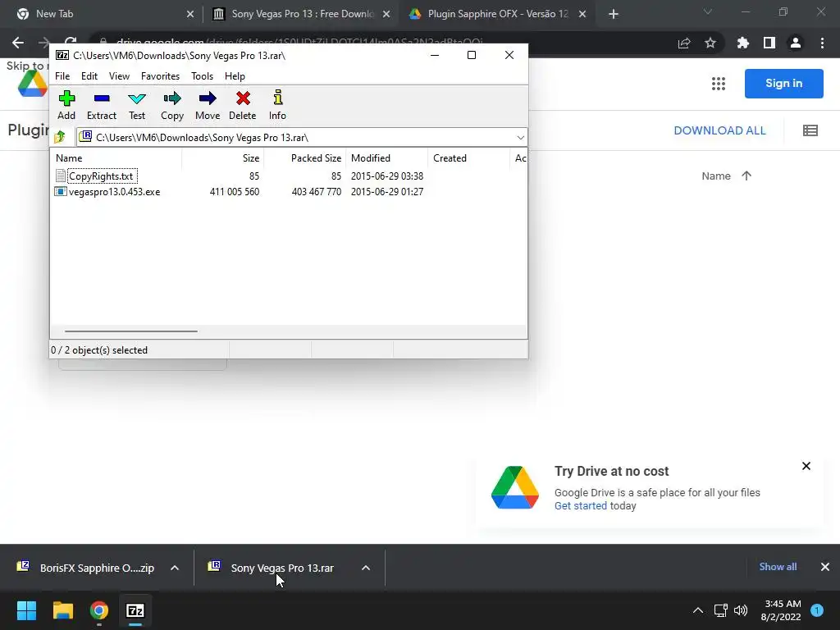The height and width of the screenshot is (630, 840).
Task: Open the File menu
Action: pos(62,76)
